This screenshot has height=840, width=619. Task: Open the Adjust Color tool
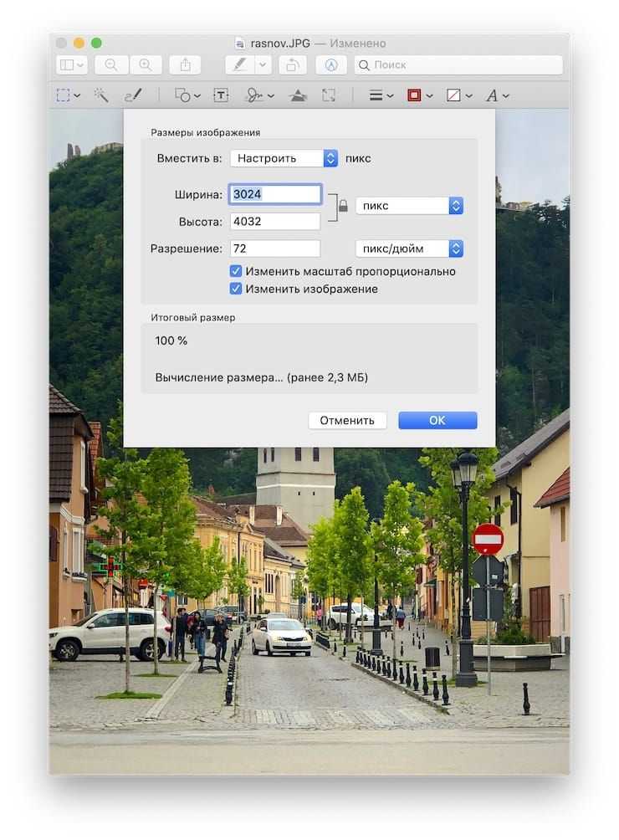click(x=298, y=95)
